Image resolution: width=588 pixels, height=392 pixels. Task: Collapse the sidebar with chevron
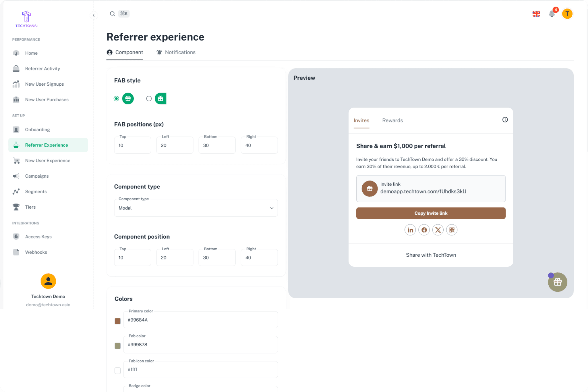[x=94, y=15]
